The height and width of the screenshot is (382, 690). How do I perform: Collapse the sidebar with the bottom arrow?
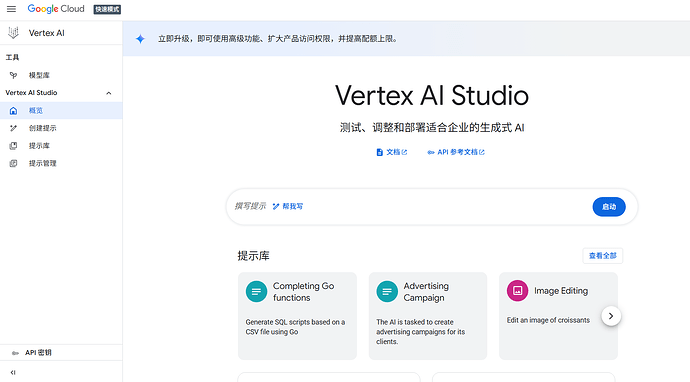(x=13, y=372)
